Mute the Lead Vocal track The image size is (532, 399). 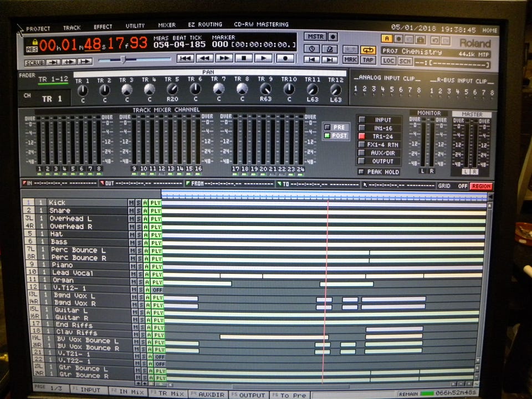pos(132,274)
